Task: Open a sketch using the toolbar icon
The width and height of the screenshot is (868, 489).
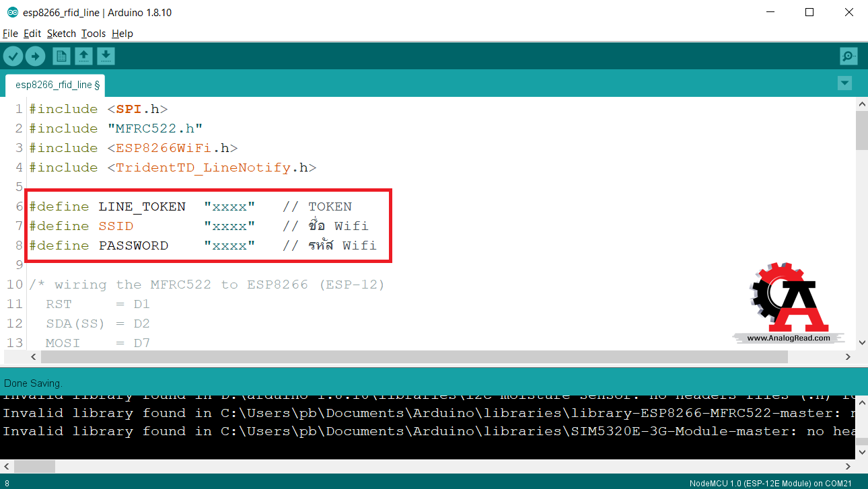Action: point(83,56)
